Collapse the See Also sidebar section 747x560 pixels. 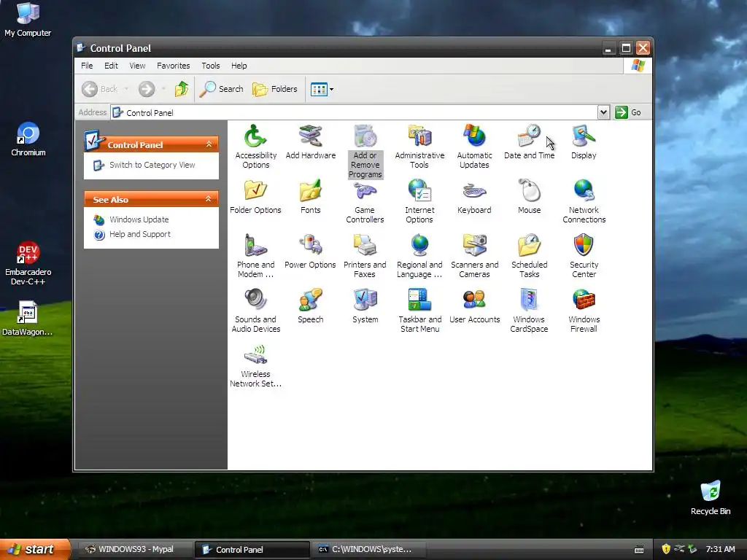click(x=209, y=199)
